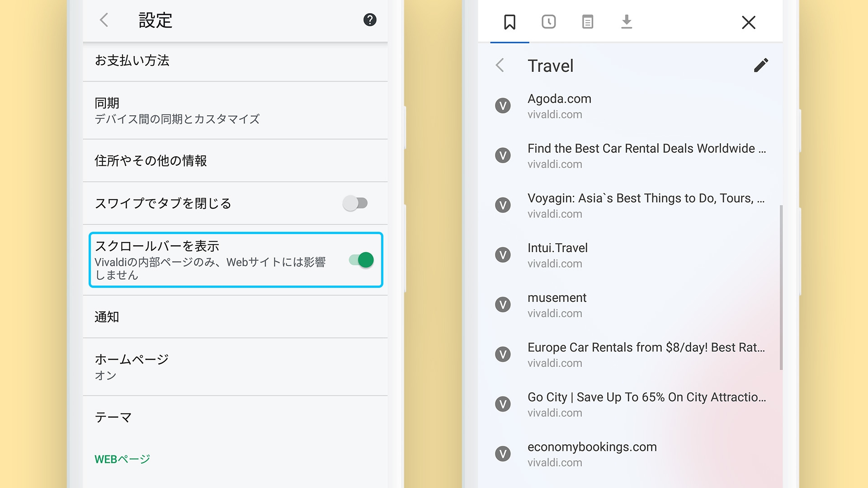868x488 pixels.
Task: Open the Downloads panel icon
Action: coord(627,22)
